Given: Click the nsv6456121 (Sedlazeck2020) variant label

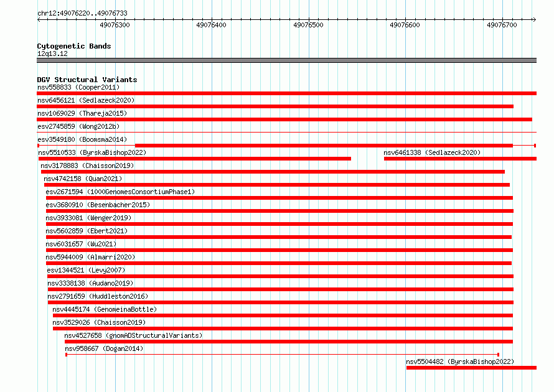Looking at the screenshot, I should click(86, 100).
